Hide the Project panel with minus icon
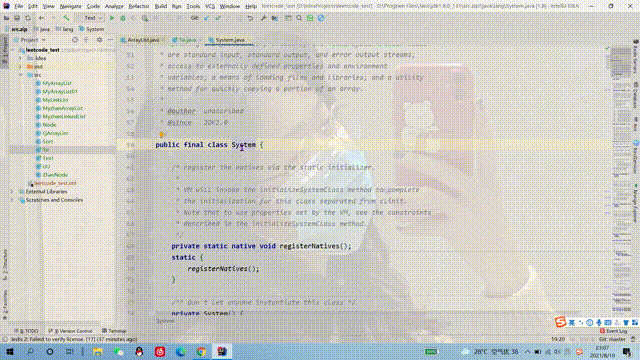Image resolution: width=640 pixels, height=360 pixels. coord(110,40)
